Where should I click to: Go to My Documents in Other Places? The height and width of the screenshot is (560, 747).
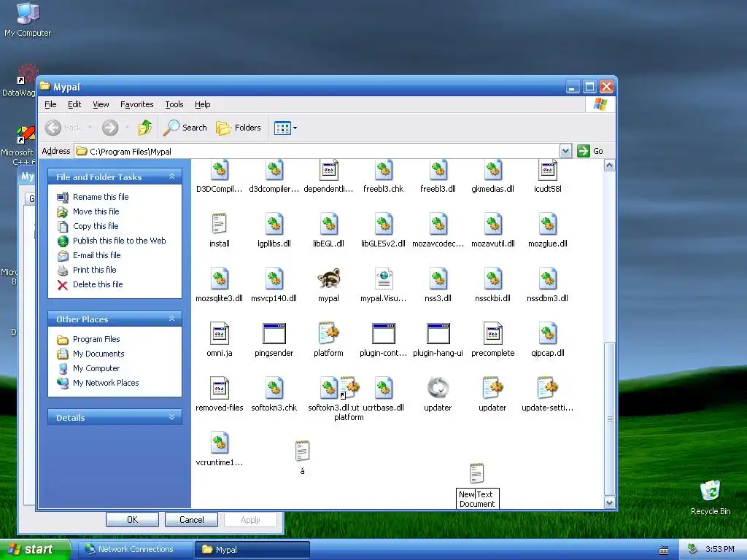click(x=98, y=354)
